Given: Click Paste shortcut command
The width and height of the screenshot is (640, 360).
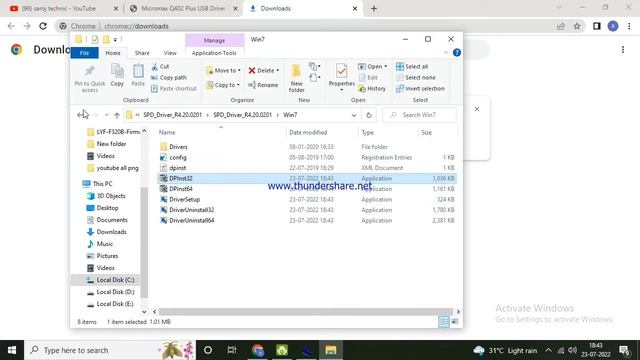Looking at the screenshot, I should (x=174, y=89).
